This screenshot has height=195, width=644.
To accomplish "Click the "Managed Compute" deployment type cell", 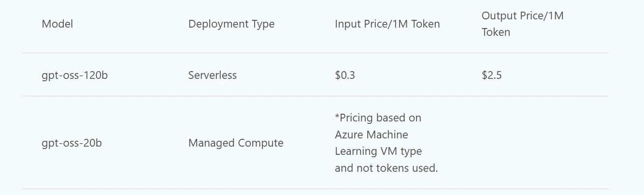I will [236, 143].
